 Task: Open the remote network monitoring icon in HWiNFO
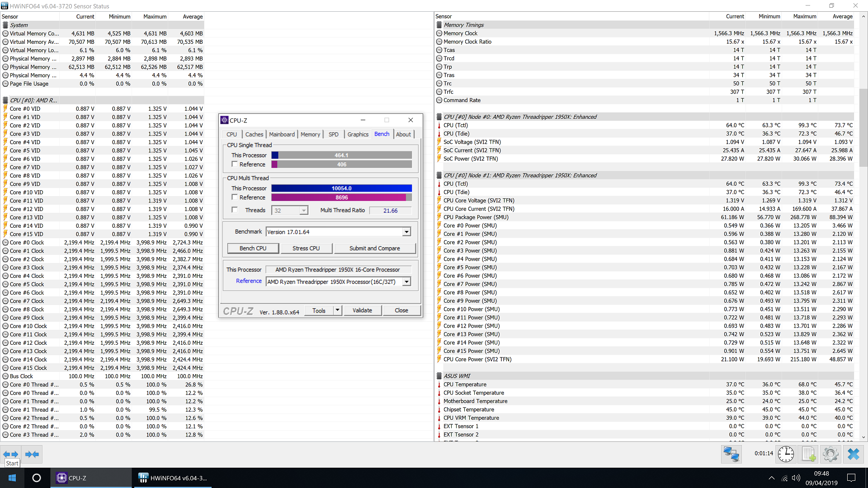(x=731, y=454)
